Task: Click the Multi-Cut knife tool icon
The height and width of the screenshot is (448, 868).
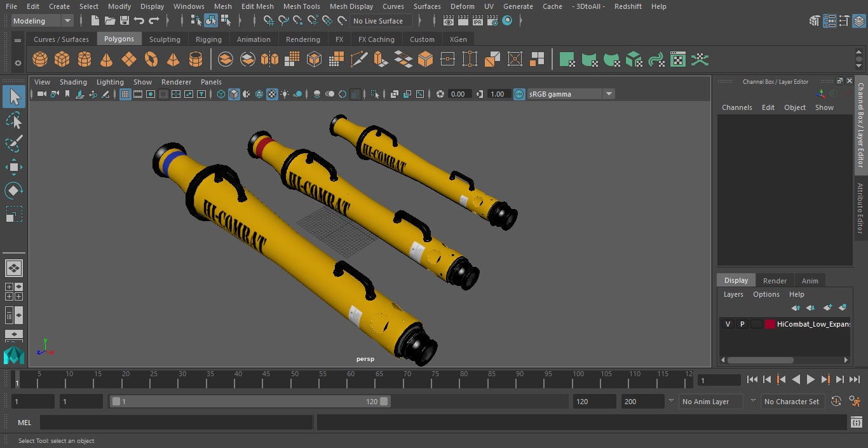Action: [x=358, y=60]
